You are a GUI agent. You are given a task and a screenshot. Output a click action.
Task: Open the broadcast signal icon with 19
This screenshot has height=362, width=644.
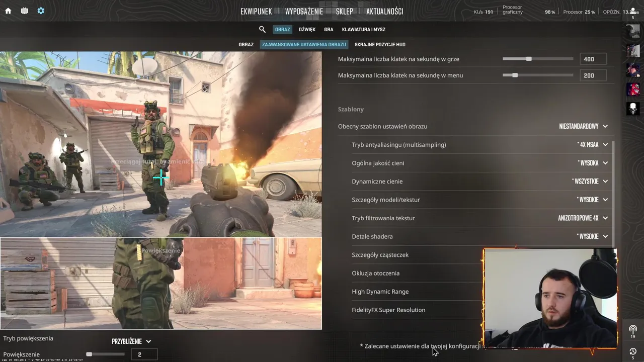pos(633,331)
